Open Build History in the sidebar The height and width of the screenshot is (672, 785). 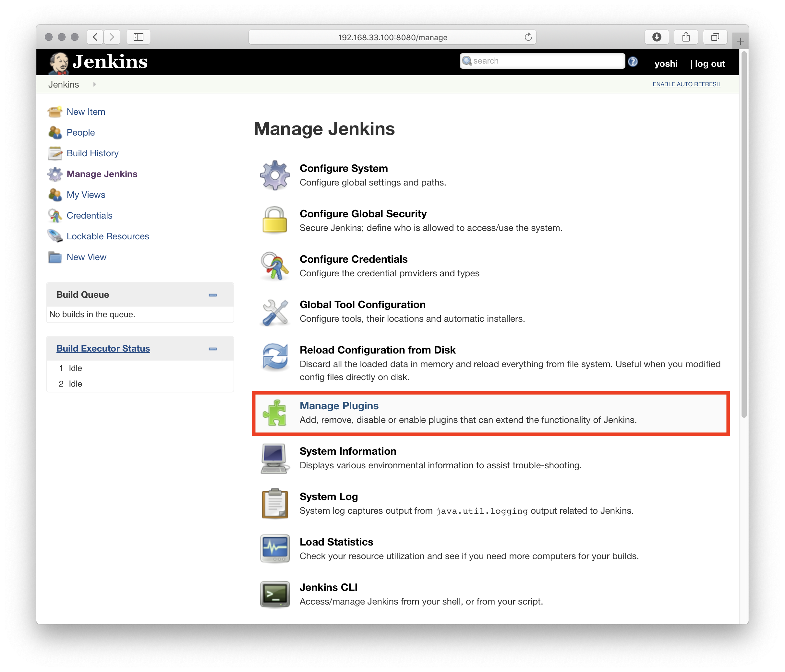92,153
